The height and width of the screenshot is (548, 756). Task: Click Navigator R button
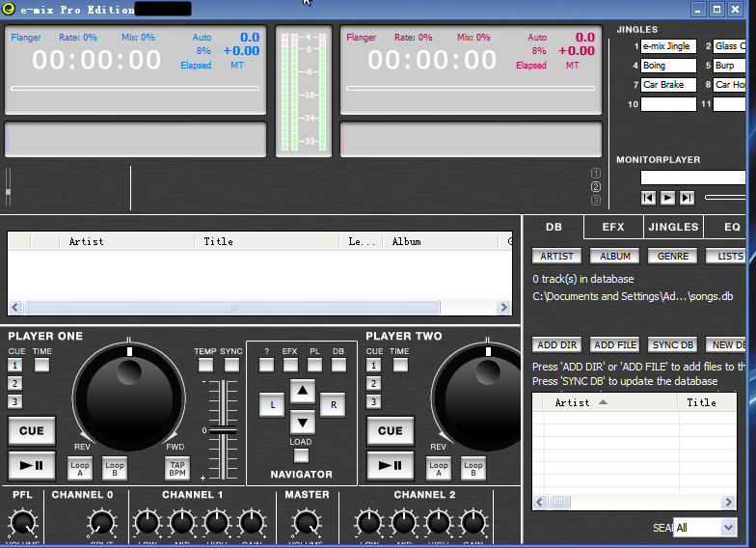coord(332,405)
